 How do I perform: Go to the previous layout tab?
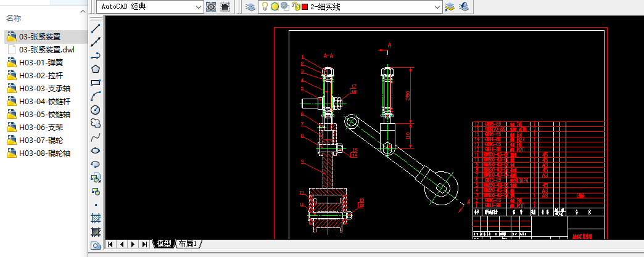[122, 244]
